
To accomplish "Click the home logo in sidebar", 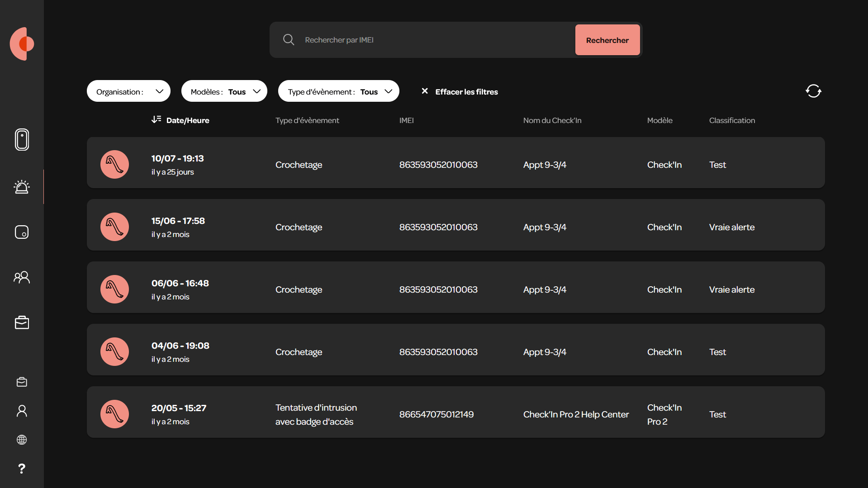I will coord(22,44).
